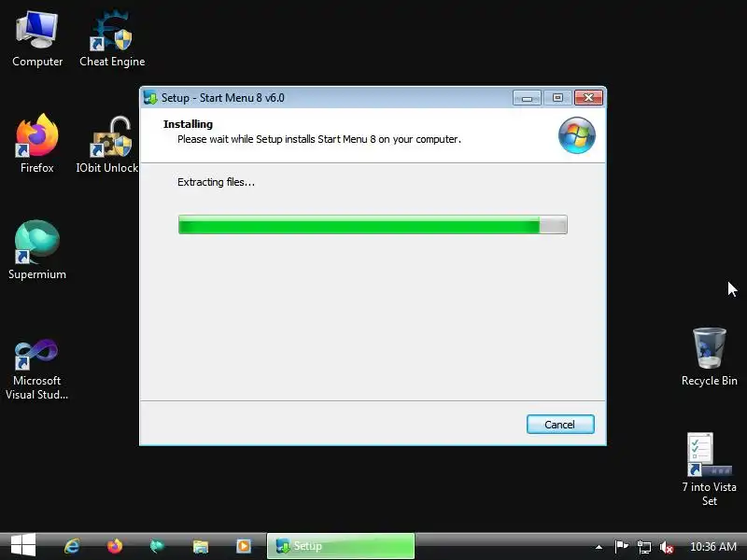
Task: Select the Firefox desktop shortcut
Action: click(37, 145)
